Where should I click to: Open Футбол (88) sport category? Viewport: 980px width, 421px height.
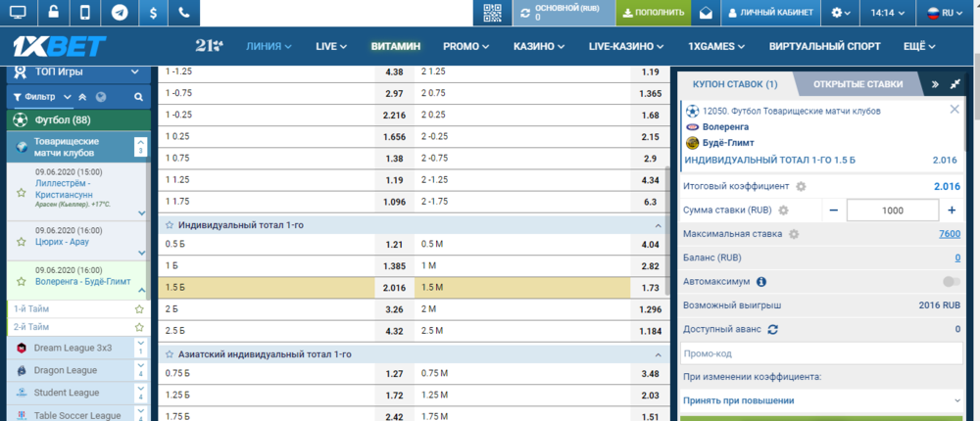(x=78, y=119)
